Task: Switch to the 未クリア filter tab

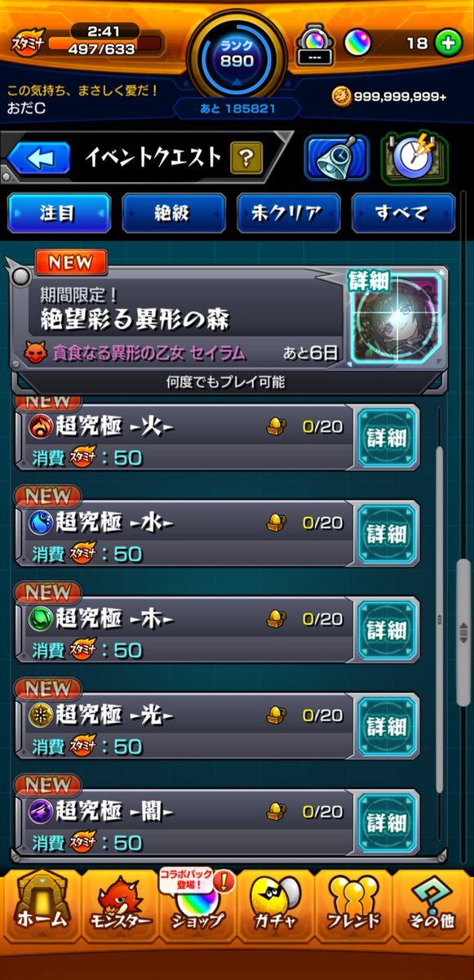Action: pos(288,213)
